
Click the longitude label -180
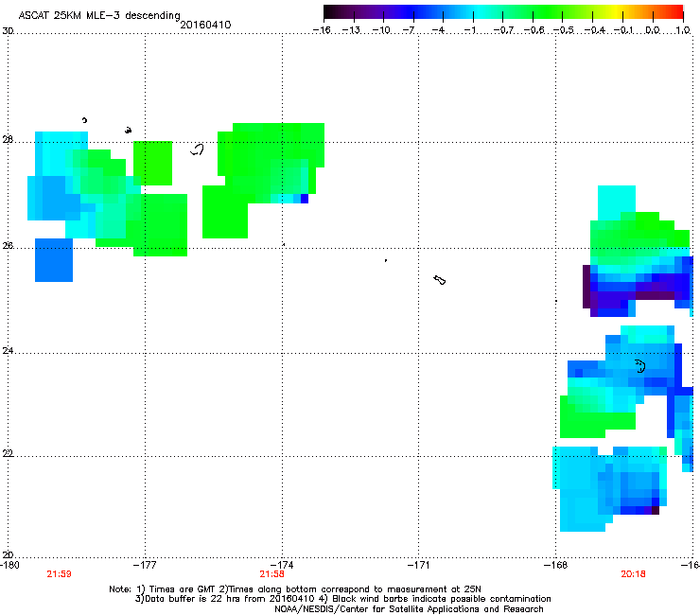[x=9, y=565]
